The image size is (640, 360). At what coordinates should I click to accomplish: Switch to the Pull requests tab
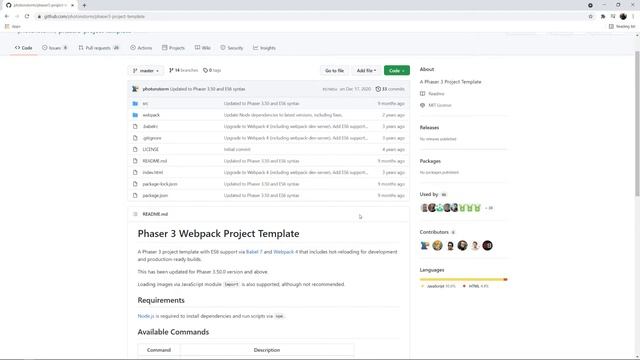99,48
